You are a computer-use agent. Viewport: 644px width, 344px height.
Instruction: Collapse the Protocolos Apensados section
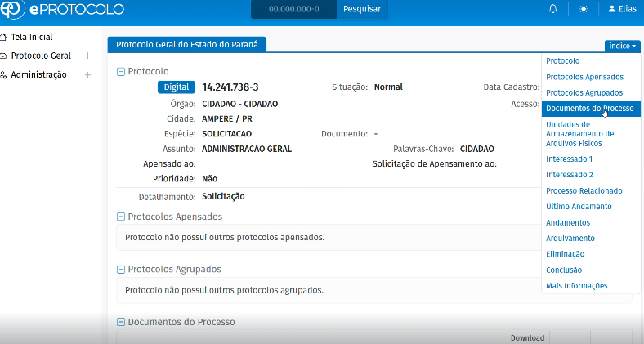121,217
